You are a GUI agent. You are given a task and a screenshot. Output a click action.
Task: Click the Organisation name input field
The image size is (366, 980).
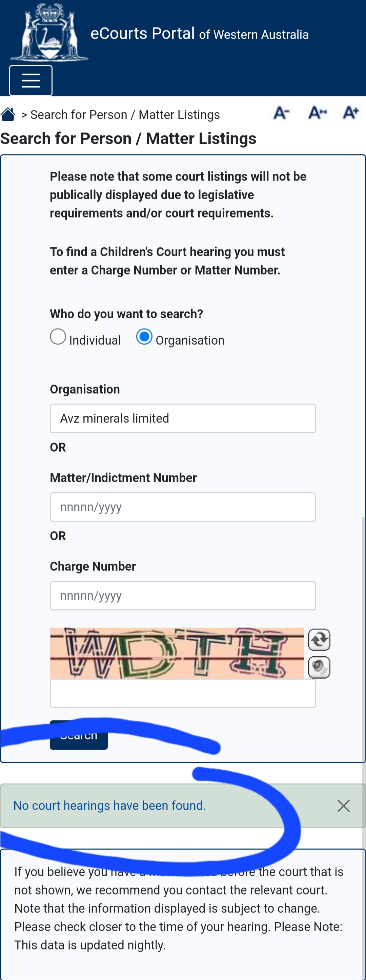click(x=183, y=418)
